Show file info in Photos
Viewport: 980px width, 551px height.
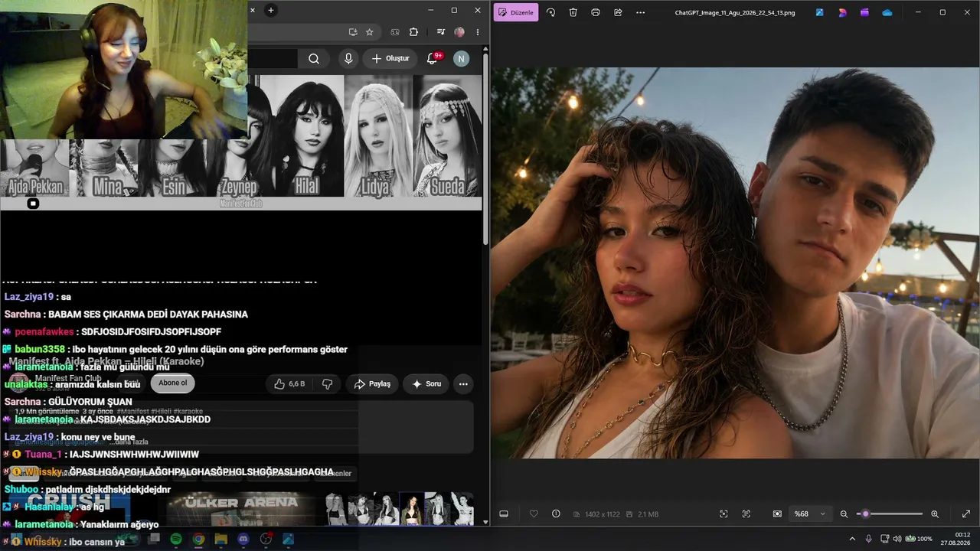[x=556, y=514]
